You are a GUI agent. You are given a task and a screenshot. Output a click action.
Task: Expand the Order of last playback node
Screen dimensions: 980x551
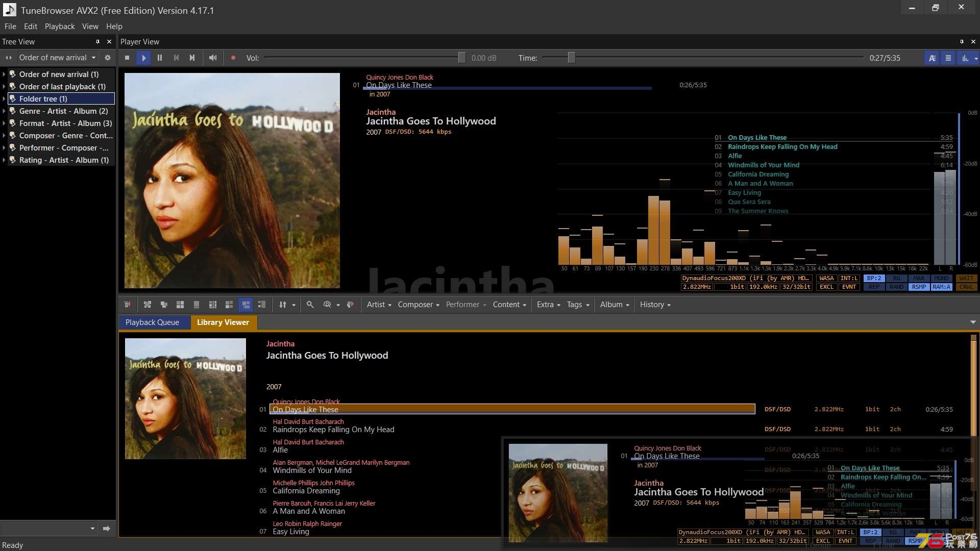point(4,86)
